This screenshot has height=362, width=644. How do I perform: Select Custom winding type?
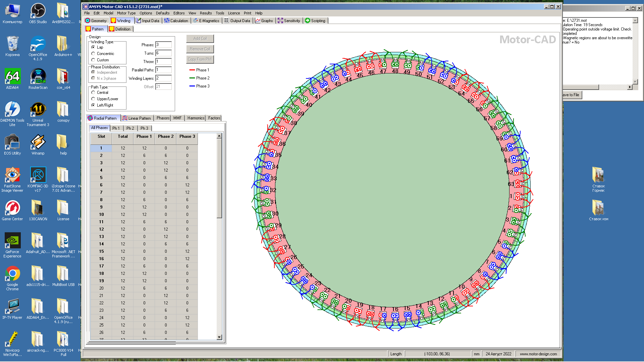point(93,60)
